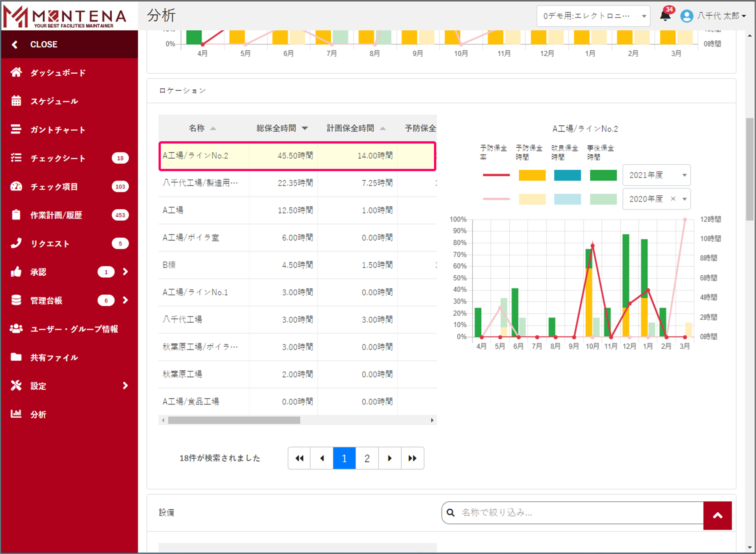Click the analysis bar-chart icon
Image resolution: width=756 pixels, height=554 pixels.
tap(16, 414)
